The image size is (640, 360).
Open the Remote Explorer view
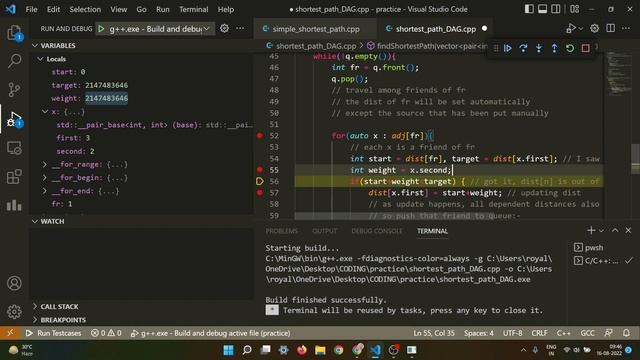click(x=14, y=148)
